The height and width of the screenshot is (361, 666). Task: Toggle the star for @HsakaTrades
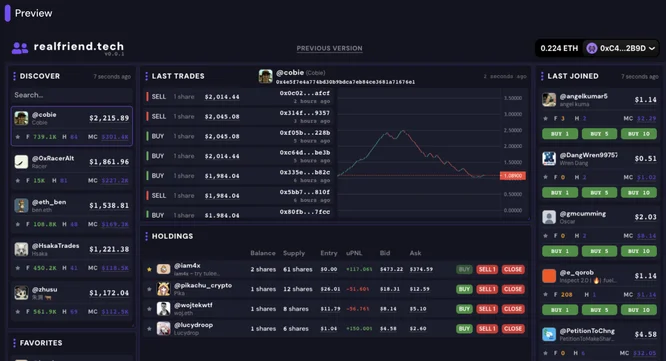[x=17, y=268]
